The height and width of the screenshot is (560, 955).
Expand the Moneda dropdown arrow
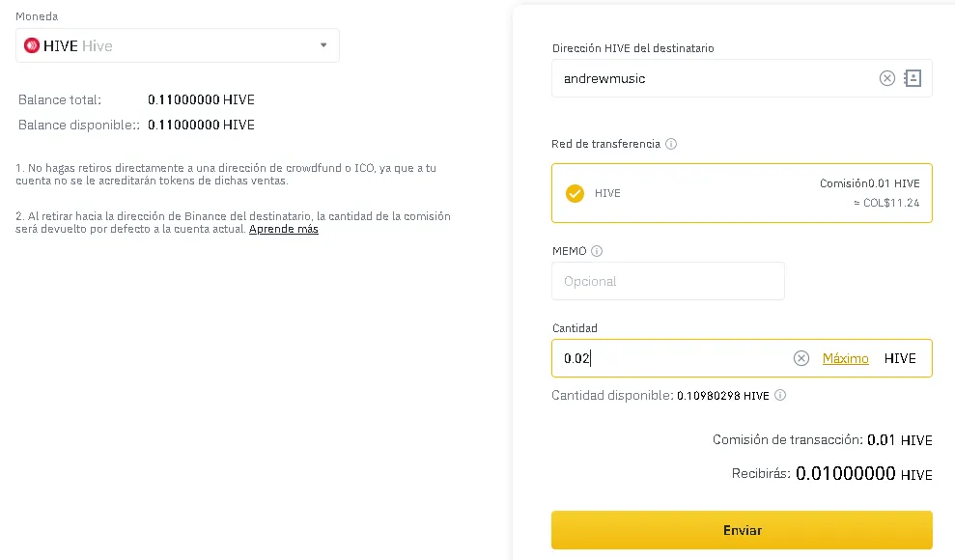tap(323, 45)
